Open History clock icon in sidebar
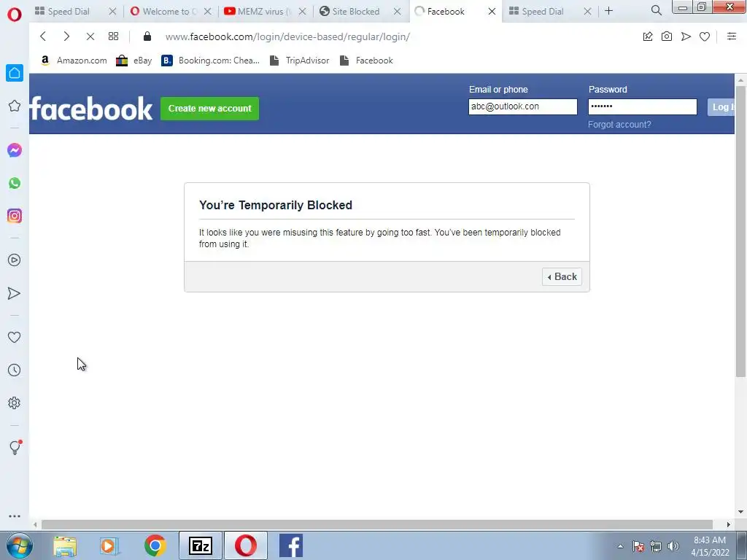Screen dimensions: 747x560 [15, 370]
